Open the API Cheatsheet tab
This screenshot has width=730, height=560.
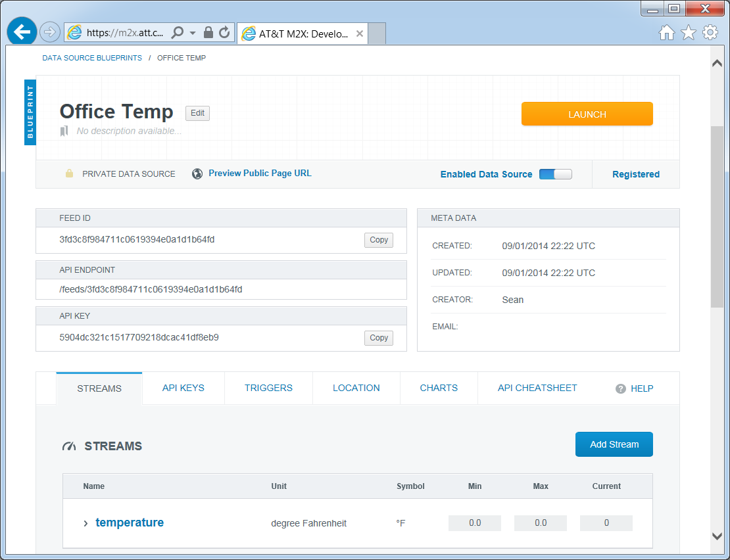(537, 388)
